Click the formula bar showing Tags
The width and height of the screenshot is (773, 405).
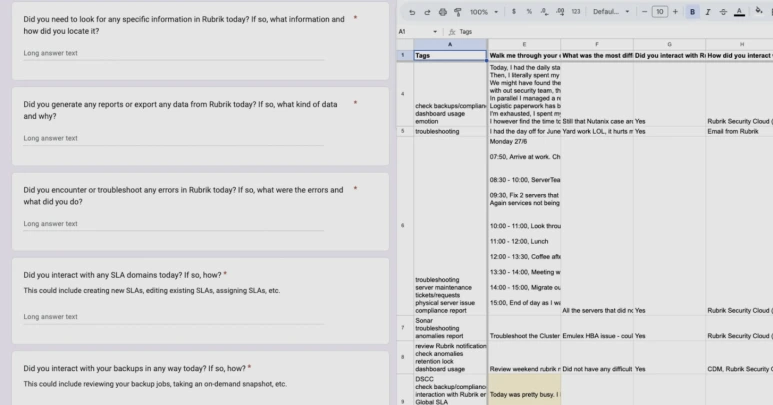coord(611,32)
